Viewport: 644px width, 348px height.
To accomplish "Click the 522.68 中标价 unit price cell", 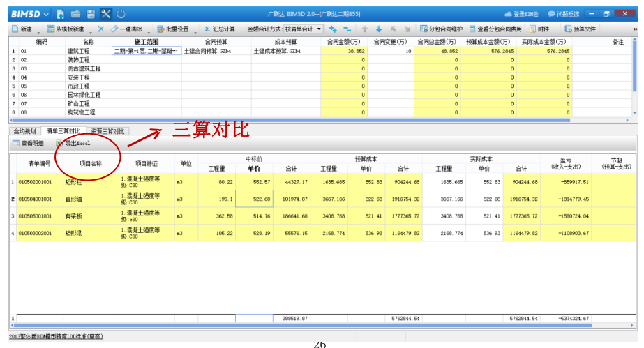I will point(254,199).
